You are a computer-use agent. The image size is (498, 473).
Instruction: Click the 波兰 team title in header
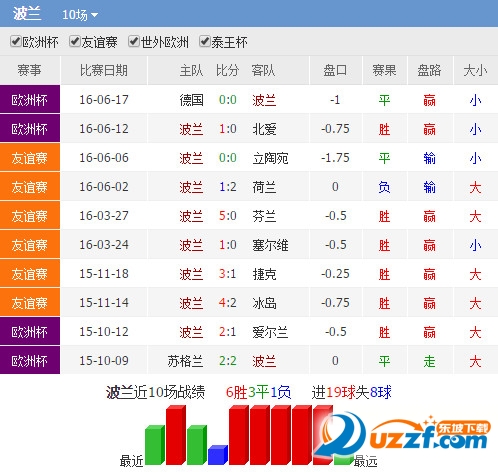27,14
